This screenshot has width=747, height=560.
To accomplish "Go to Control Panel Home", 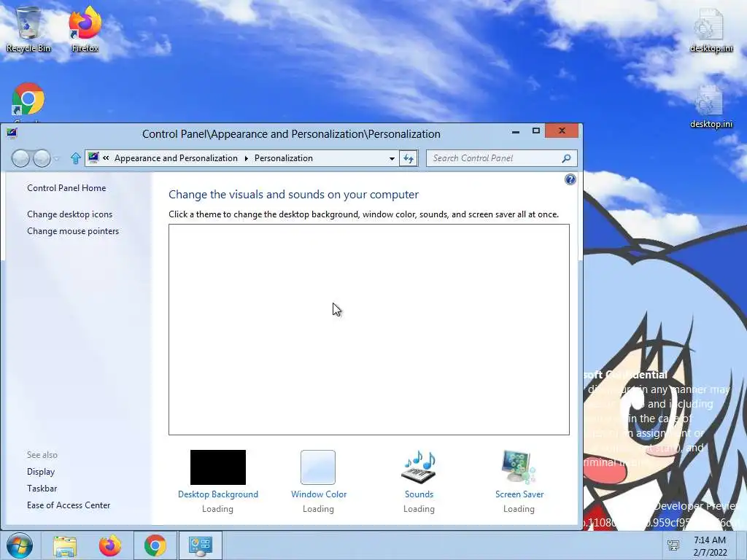I will tap(66, 188).
